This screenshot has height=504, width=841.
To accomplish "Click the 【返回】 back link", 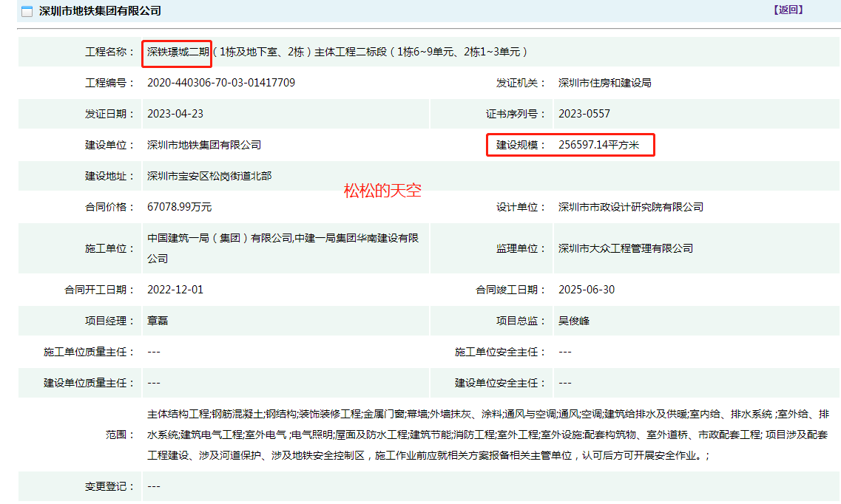I will pos(788,10).
